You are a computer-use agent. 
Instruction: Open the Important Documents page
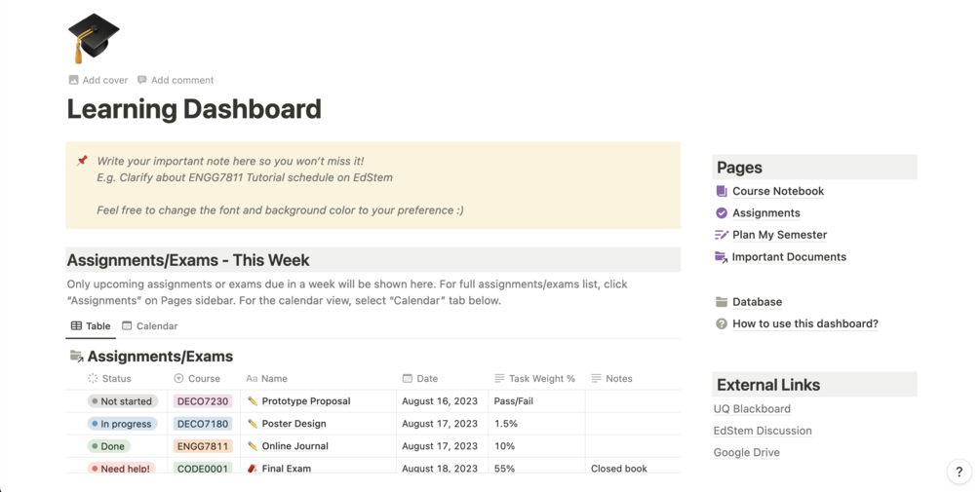click(x=788, y=257)
